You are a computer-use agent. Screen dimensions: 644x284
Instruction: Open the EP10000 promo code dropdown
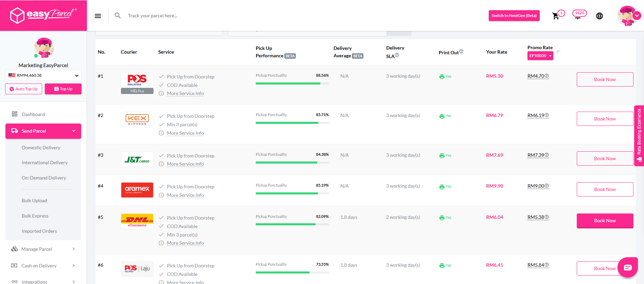point(540,56)
